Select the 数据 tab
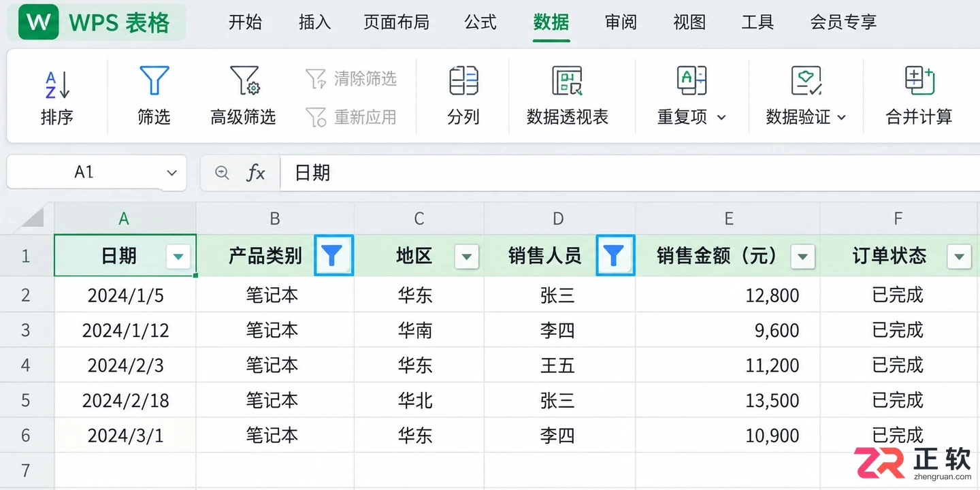Image resolution: width=980 pixels, height=490 pixels. (551, 22)
